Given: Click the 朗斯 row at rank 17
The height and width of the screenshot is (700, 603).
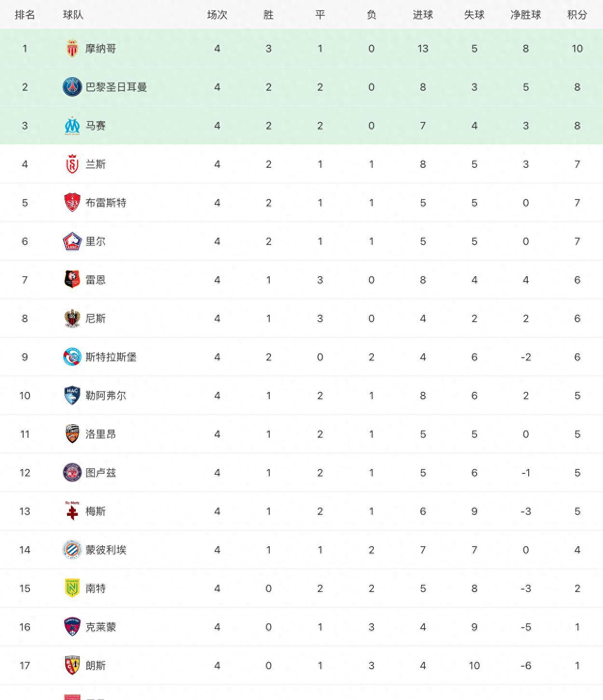Looking at the screenshot, I should [x=96, y=665].
